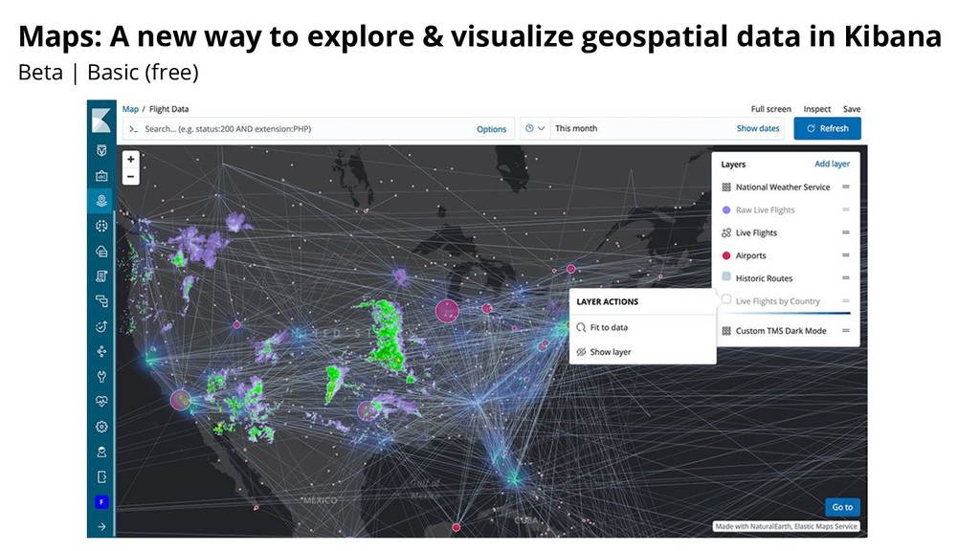Open the Custom TMS Dark Mode layer name
Viewport: 980px width, 551px height.
click(781, 331)
